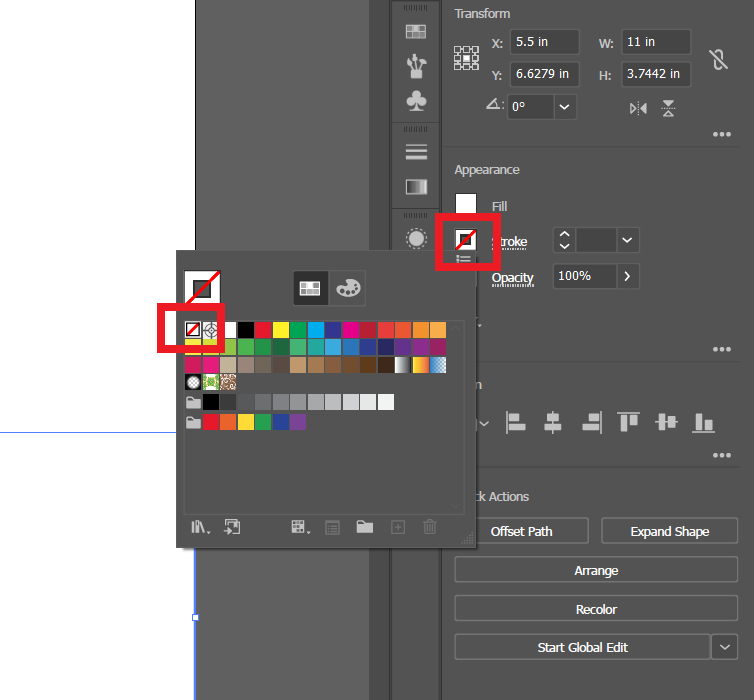Viewport: 754px width, 700px height.
Task: Click the W width field
Action: 656,42
